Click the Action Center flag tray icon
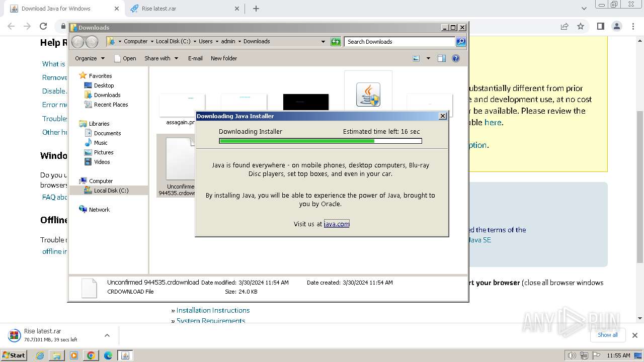The height and width of the screenshot is (362, 644). tap(596, 355)
